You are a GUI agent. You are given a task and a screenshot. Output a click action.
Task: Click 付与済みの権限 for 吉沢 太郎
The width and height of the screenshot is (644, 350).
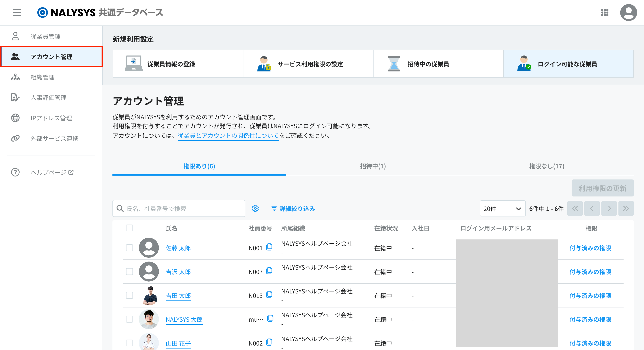[590, 272]
